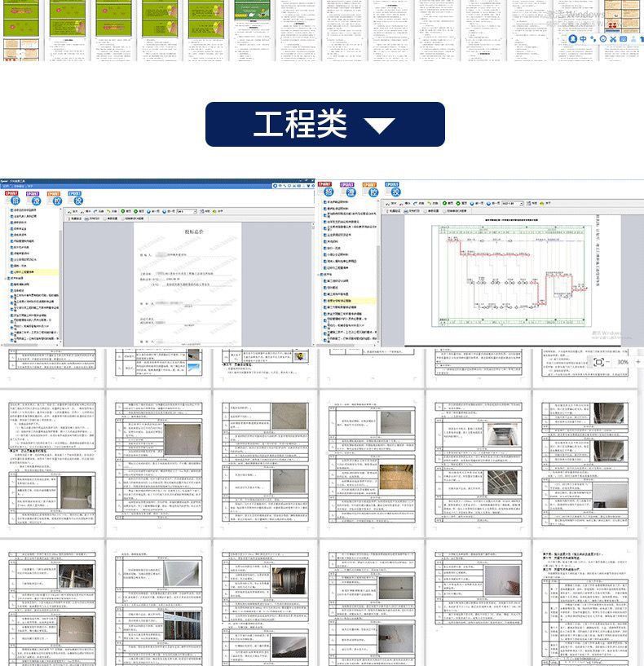This screenshot has width=644, height=666.
Task: Click the tree horizontal scrollbar in 投标总价 window
Action: point(29,345)
